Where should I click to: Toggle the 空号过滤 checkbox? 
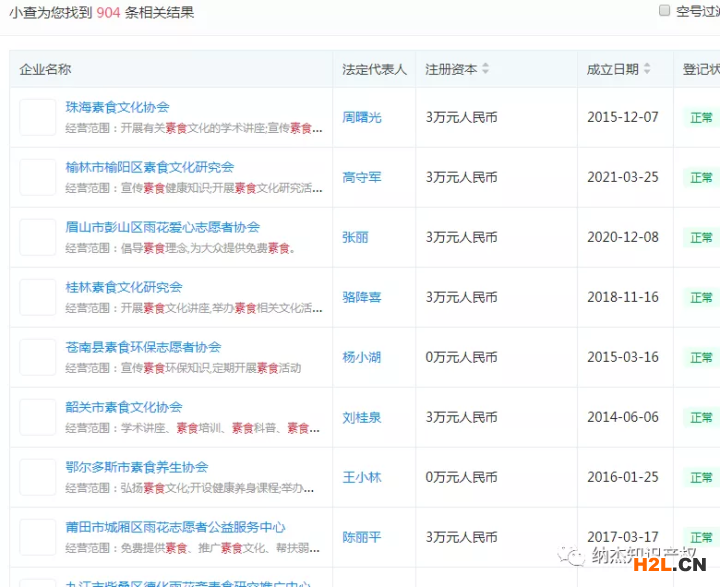(x=664, y=10)
